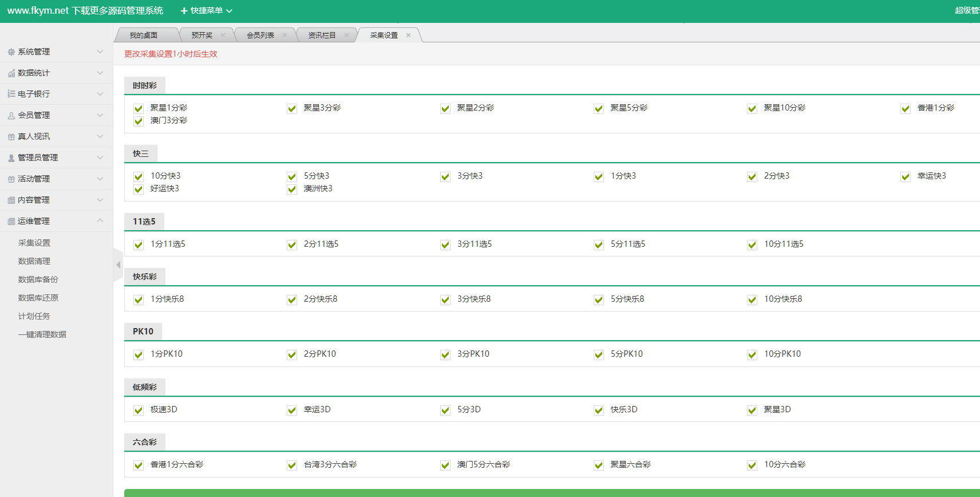The height and width of the screenshot is (497, 980).
Task: Click the icon beside 真人视讯
Action: [11, 137]
